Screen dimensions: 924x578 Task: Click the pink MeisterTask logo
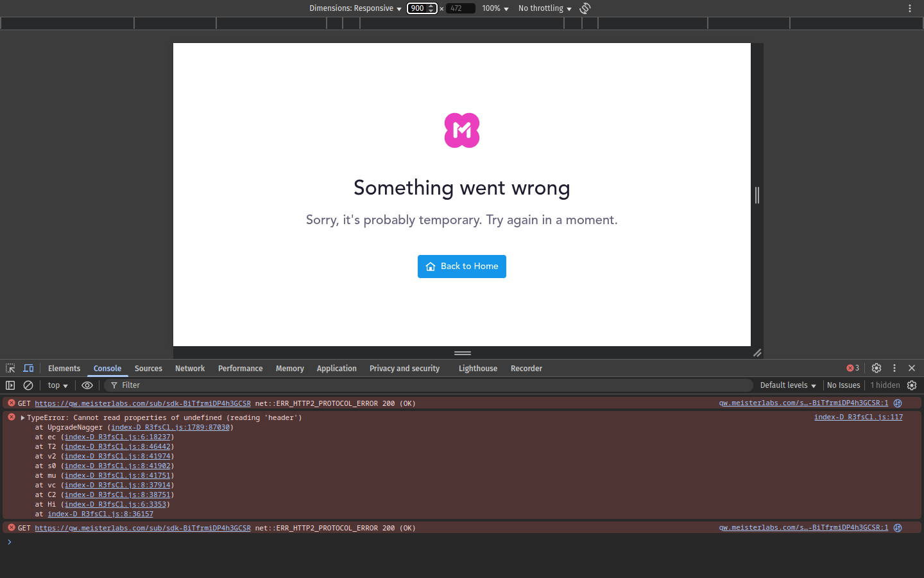[462, 130]
